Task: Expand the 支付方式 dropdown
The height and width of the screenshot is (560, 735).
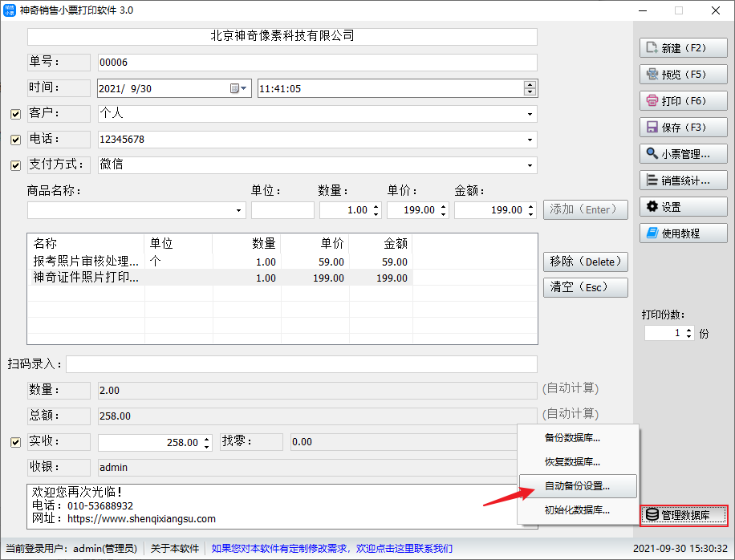Action: click(x=530, y=165)
